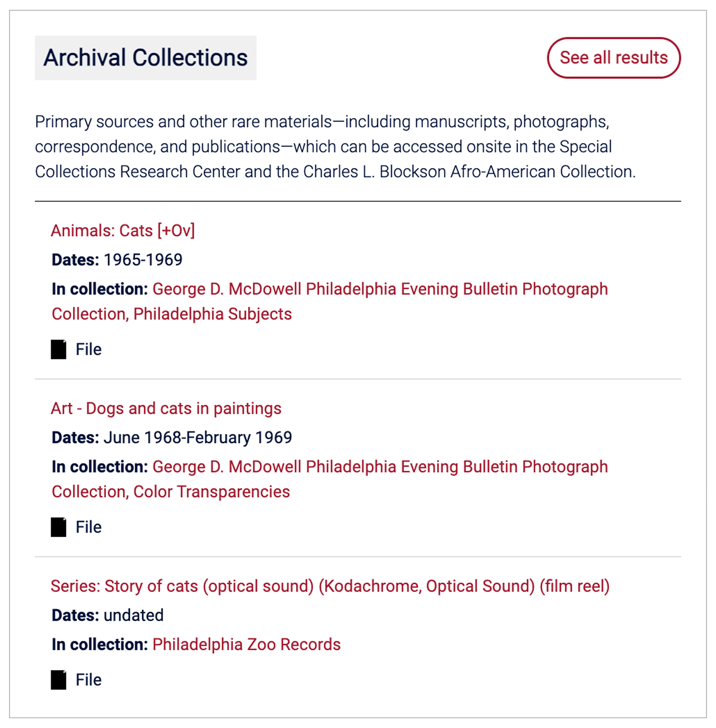
Task: Open Art - Dogs and cats in paintings
Action: click(x=166, y=408)
